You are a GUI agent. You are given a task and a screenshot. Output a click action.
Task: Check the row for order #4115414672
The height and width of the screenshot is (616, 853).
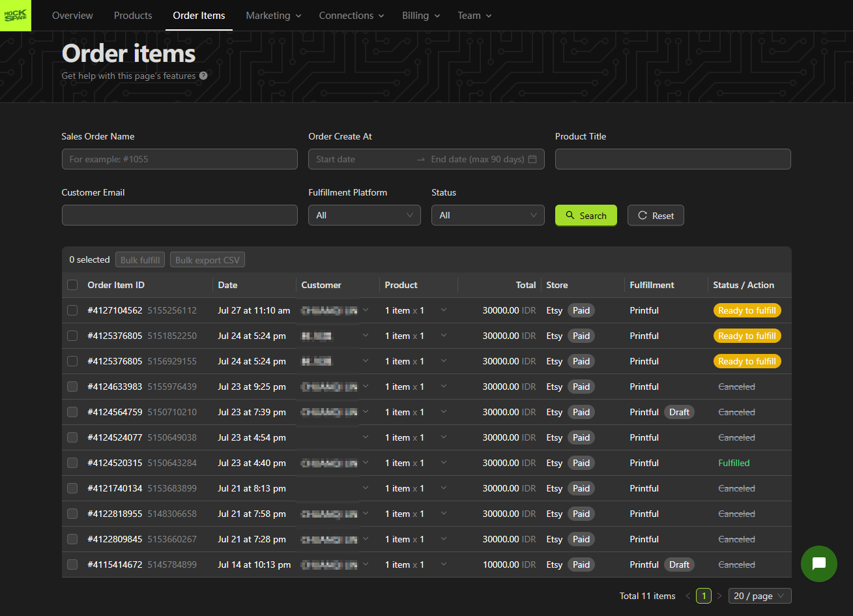click(72, 565)
